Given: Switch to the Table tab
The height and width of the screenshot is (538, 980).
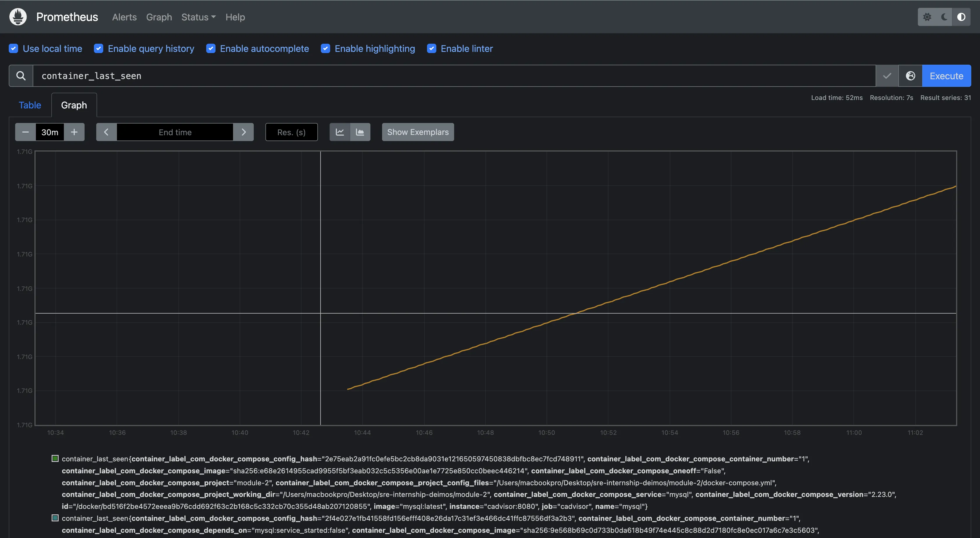Looking at the screenshot, I should 30,105.
